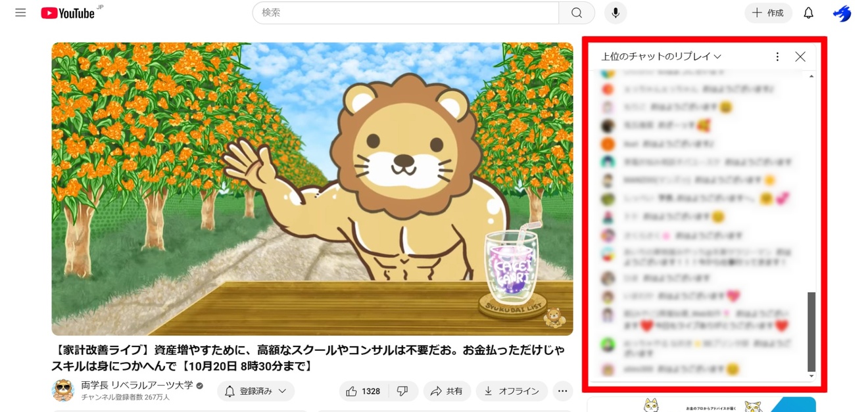Click the magnifier search button
Screen dimensions: 868x412
pyautogui.click(x=577, y=12)
